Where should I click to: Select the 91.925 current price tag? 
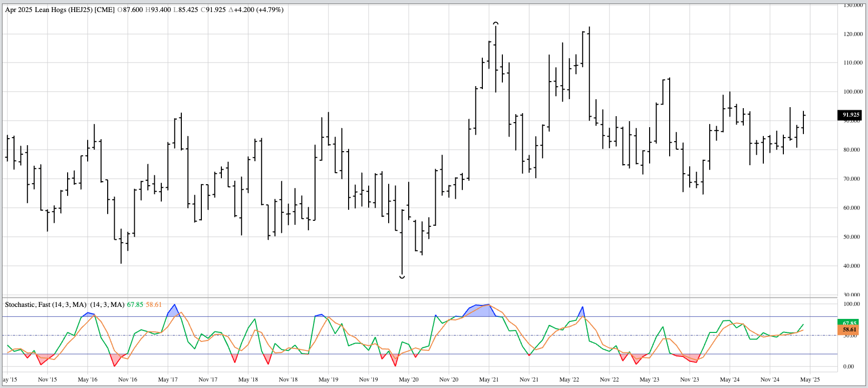click(x=850, y=115)
